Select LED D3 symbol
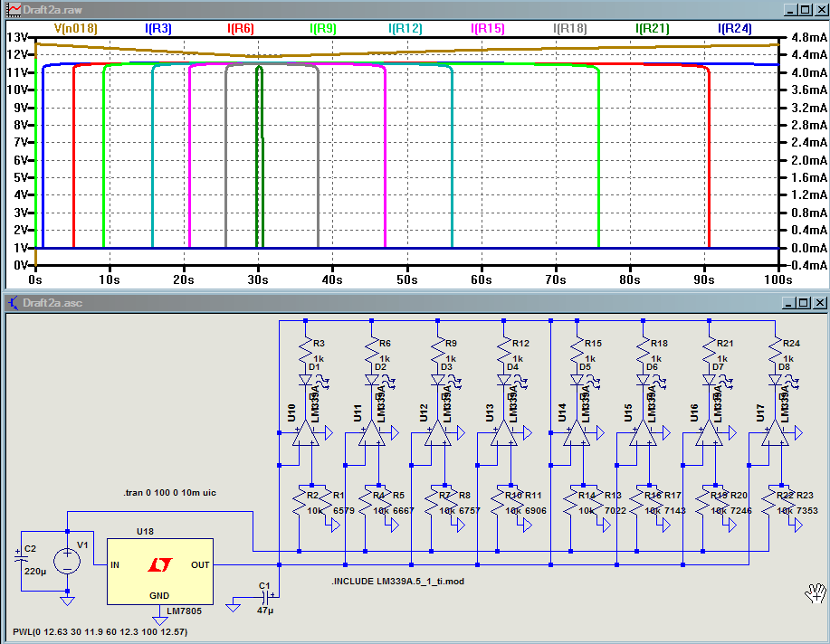This screenshot has width=830, height=644. [x=438, y=380]
